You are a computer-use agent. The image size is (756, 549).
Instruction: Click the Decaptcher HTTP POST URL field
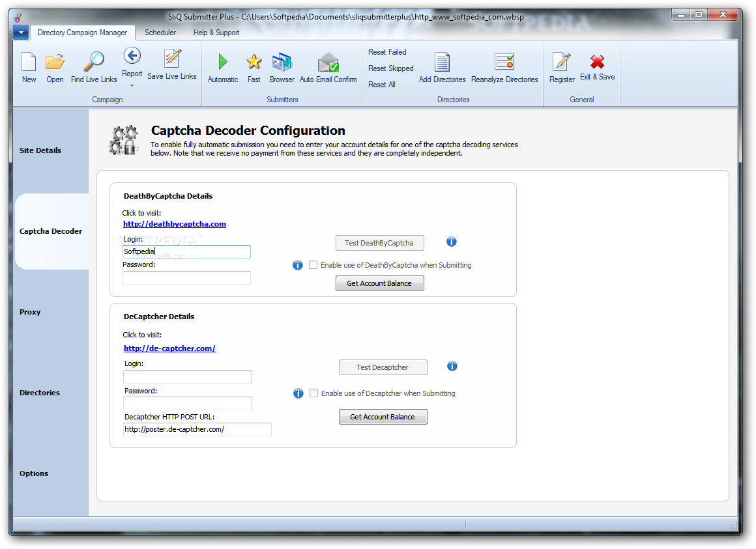tap(197, 430)
